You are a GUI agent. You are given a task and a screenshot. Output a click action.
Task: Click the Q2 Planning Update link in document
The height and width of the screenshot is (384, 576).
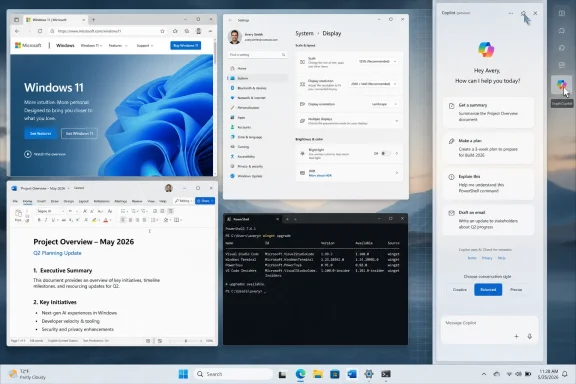pyautogui.click(x=57, y=253)
